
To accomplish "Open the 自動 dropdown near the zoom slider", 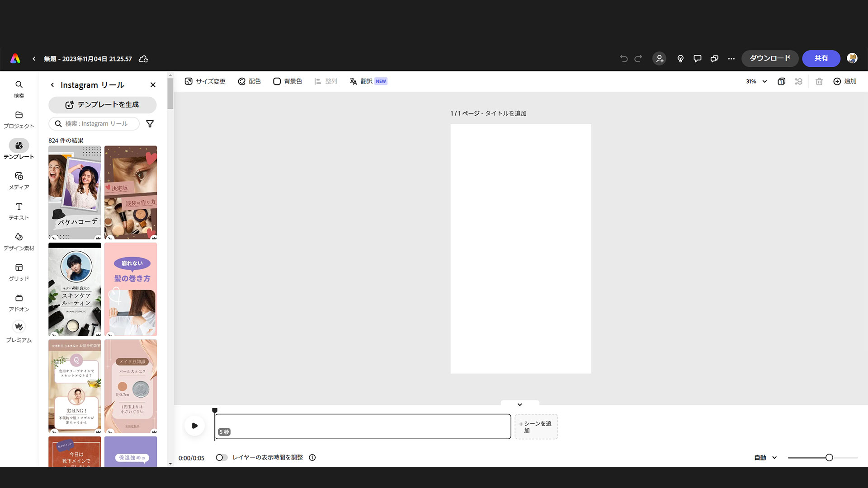I will coord(765,457).
